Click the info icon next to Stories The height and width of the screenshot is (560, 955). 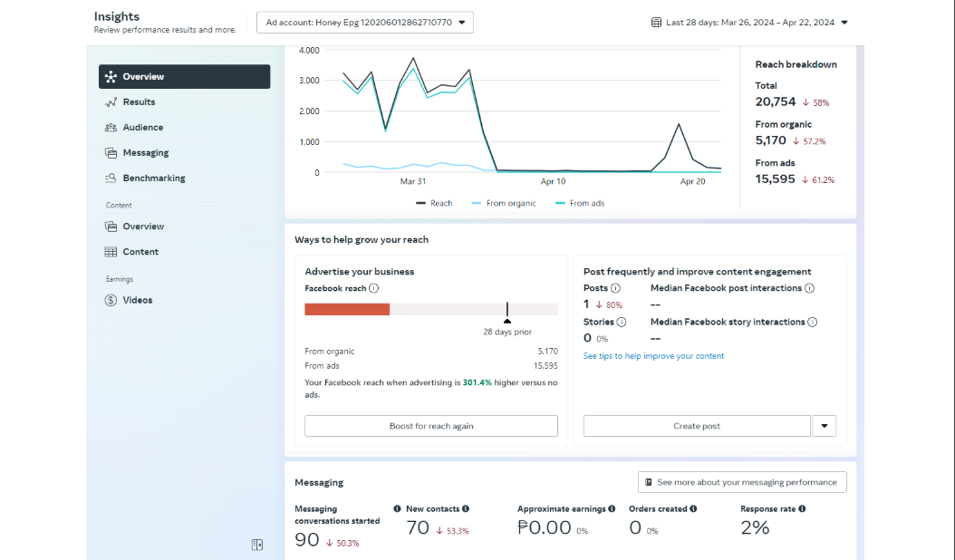click(622, 322)
